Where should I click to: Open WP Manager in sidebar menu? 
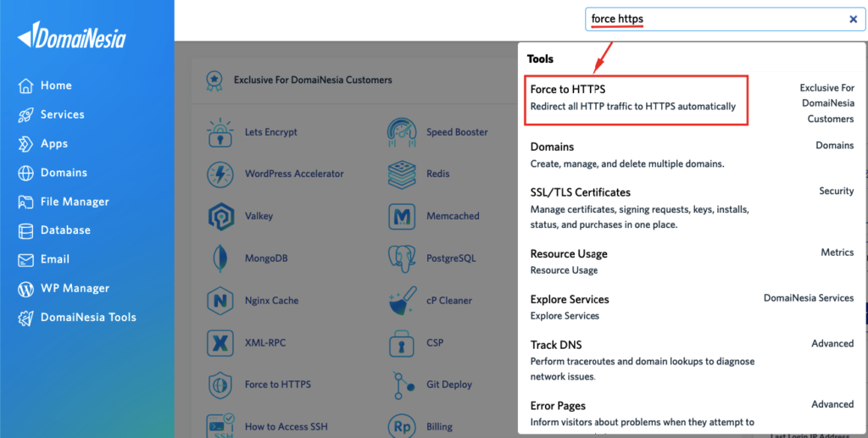[x=75, y=288]
